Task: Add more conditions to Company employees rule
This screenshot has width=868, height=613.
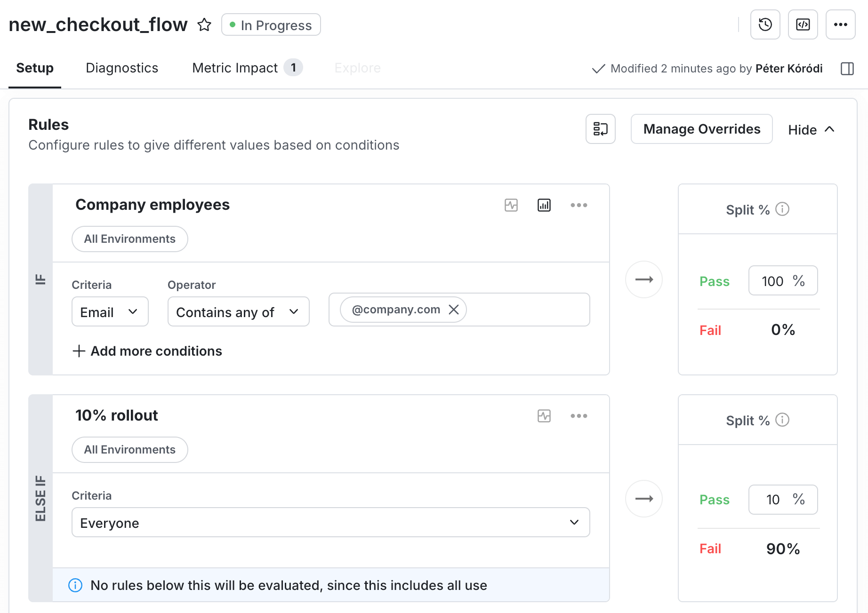Action: (147, 351)
